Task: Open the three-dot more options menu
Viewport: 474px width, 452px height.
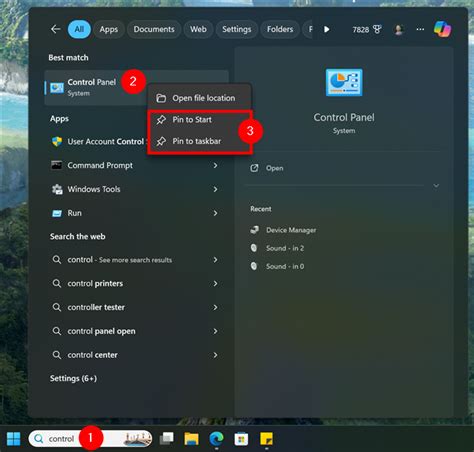Action: click(420, 29)
